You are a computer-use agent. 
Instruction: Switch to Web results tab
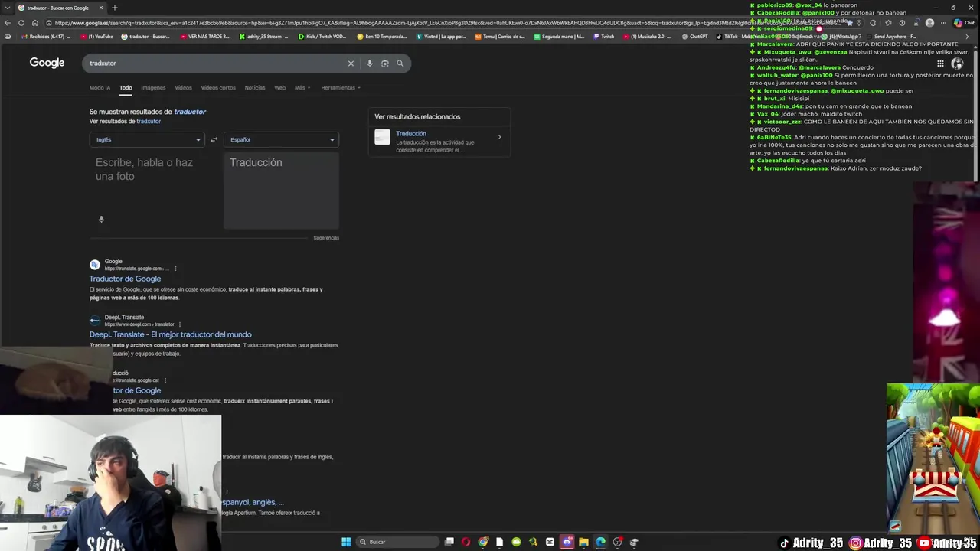pos(280,87)
